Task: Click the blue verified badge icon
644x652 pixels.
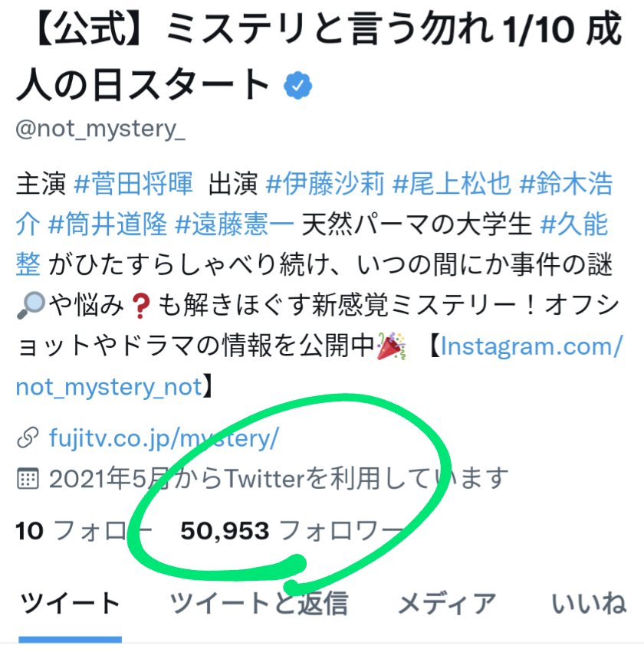Action: point(297,85)
